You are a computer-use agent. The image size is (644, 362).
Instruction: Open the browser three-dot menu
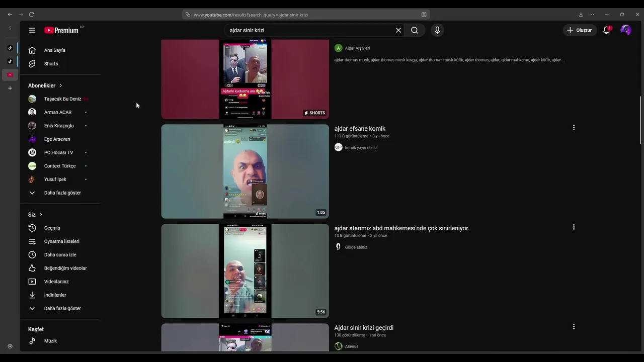(592, 15)
